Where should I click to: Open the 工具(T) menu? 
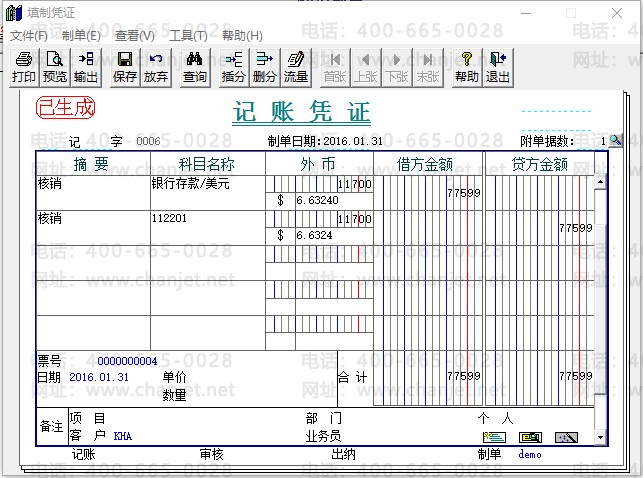coord(188,35)
